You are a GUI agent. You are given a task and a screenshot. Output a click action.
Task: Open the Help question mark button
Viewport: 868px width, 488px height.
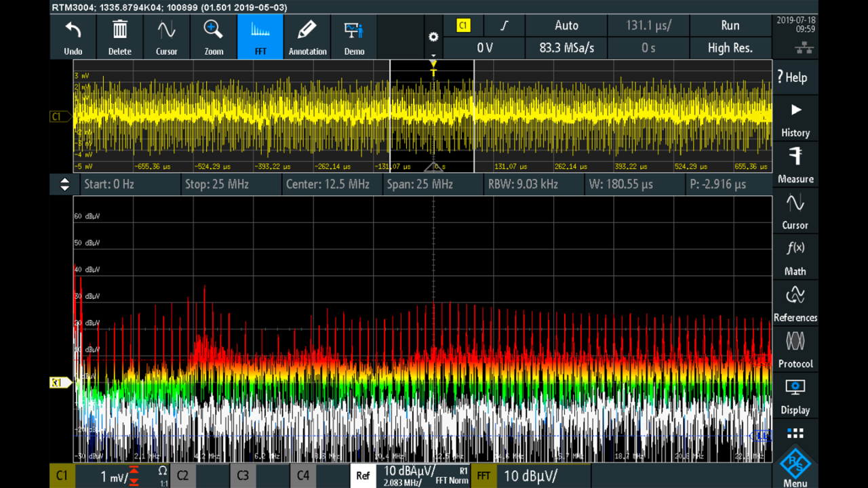[x=795, y=77]
